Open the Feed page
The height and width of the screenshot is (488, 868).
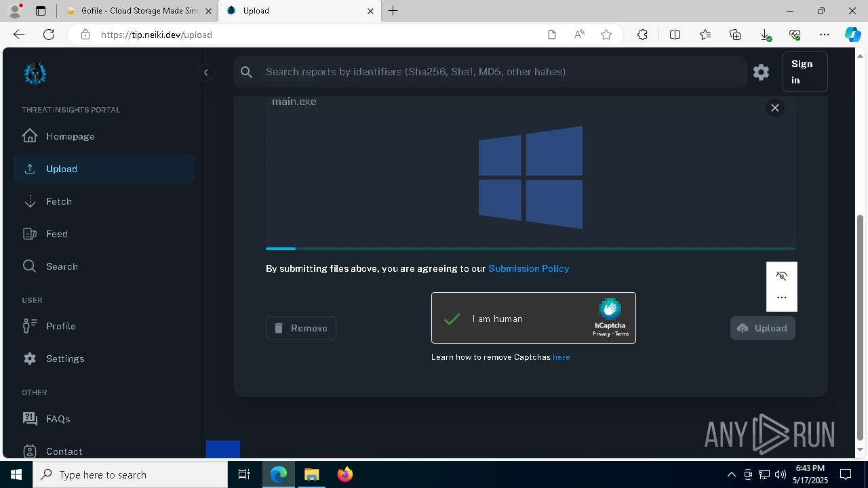click(104, 234)
